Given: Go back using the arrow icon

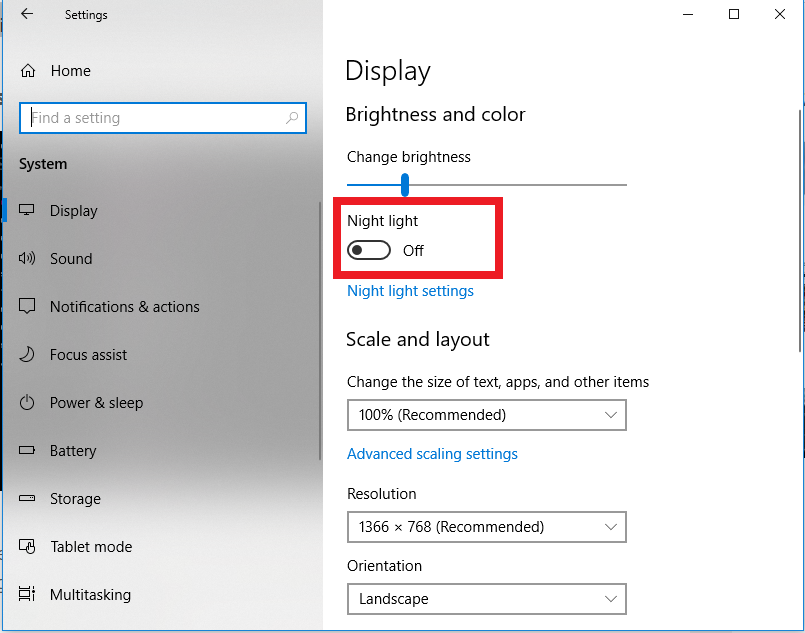Looking at the screenshot, I should coord(27,14).
